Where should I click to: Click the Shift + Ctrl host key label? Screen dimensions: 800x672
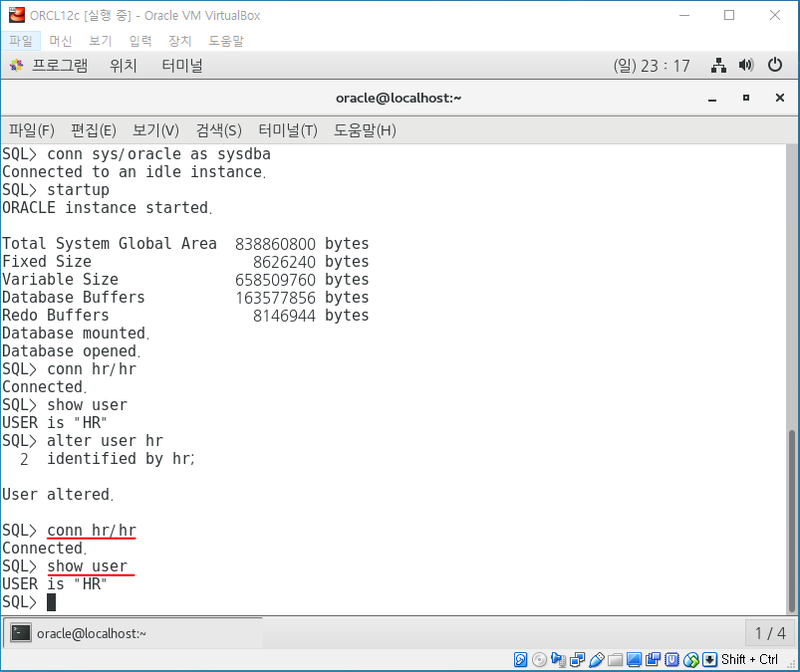pyautogui.click(x=749, y=659)
